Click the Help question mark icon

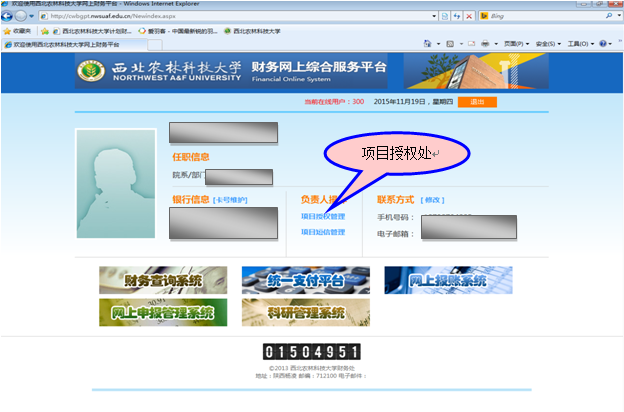click(x=604, y=45)
